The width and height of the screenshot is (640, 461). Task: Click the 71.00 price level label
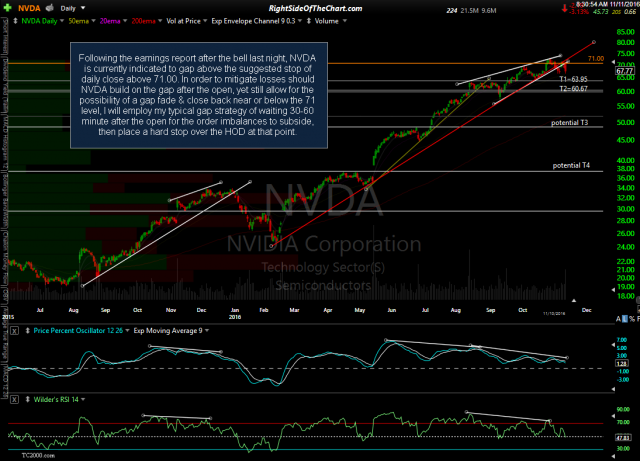(x=596, y=60)
